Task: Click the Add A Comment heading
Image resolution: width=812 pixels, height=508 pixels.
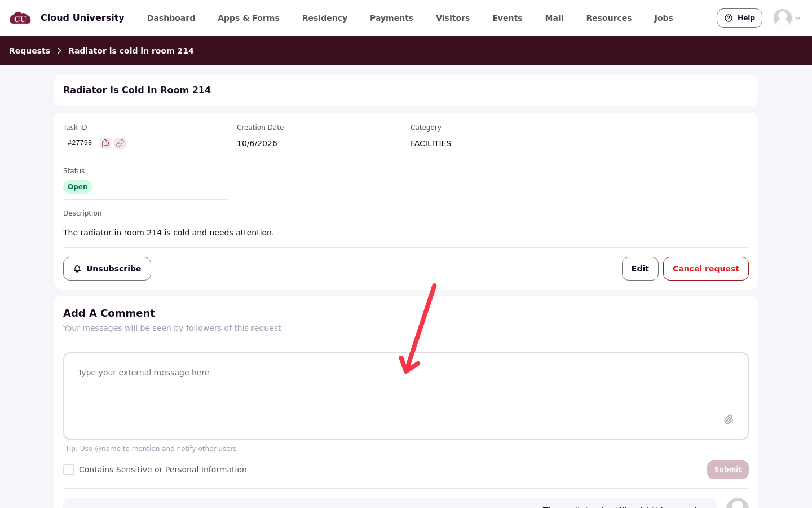Action: [x=109, y=313]
